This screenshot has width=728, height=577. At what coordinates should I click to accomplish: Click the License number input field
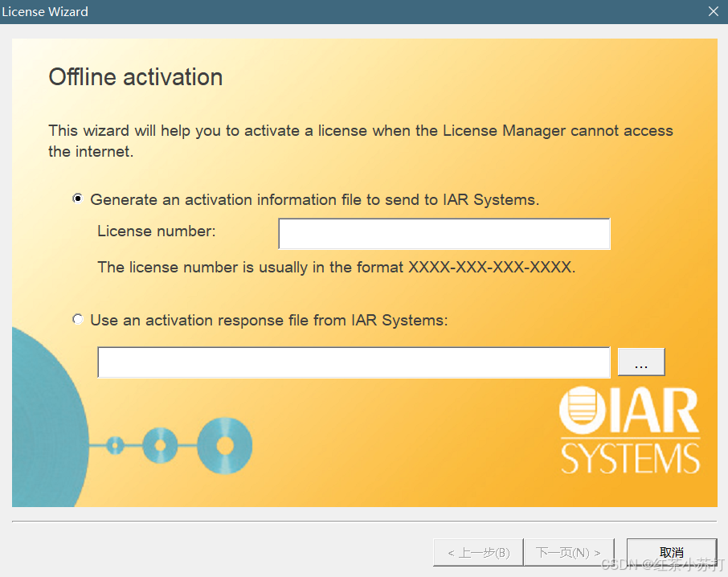point(444,234)
